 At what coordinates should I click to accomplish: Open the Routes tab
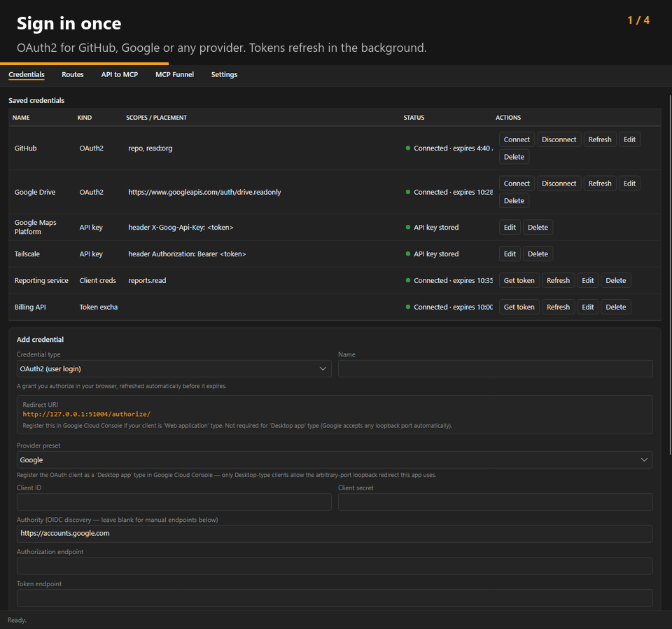click(72, 75)
